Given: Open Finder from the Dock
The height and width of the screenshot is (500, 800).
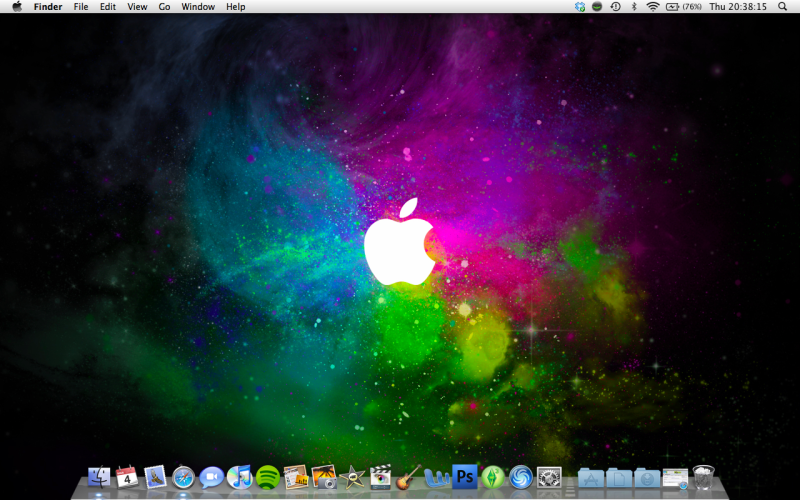Looking at the screenshot, I should (x=99, y=478).
